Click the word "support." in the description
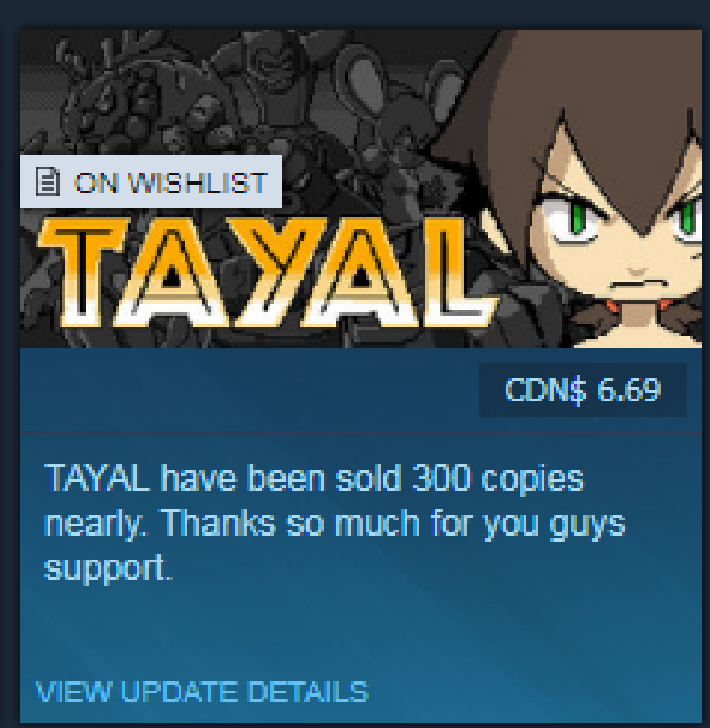This screenshot has height=728, width=710. click(108, 567)
